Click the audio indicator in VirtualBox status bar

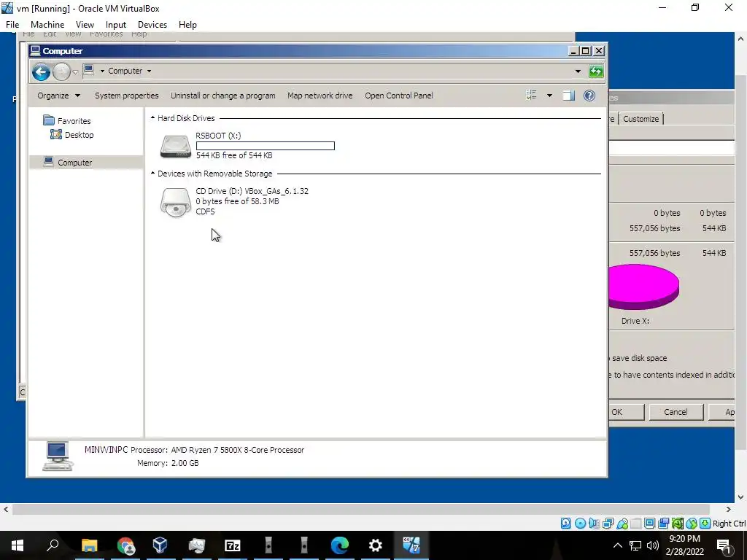[x=594, y=524]
